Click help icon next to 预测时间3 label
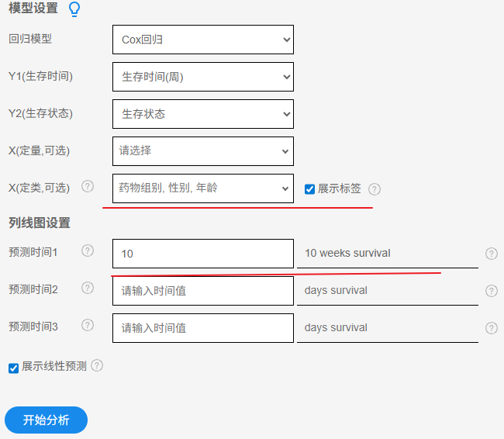This screenshot has width=504, height=439. [88, 325]
